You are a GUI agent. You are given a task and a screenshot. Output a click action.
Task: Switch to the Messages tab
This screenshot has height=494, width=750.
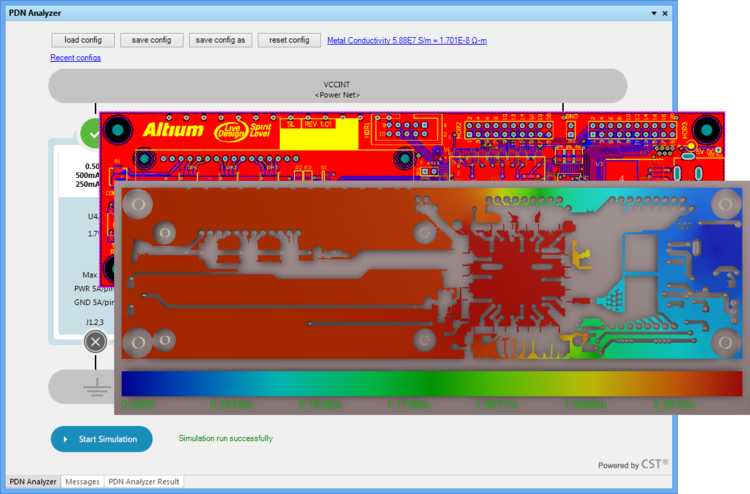point(82,482)
